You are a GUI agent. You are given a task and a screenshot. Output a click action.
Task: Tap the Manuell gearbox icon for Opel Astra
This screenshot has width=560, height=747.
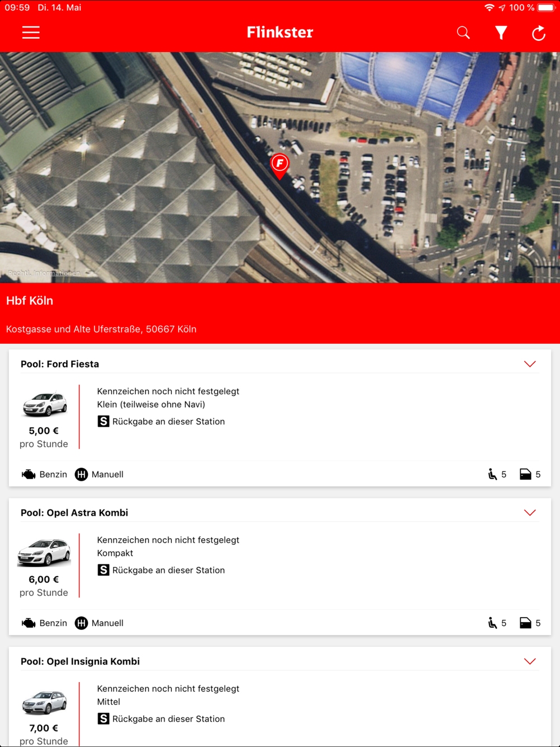81,623
